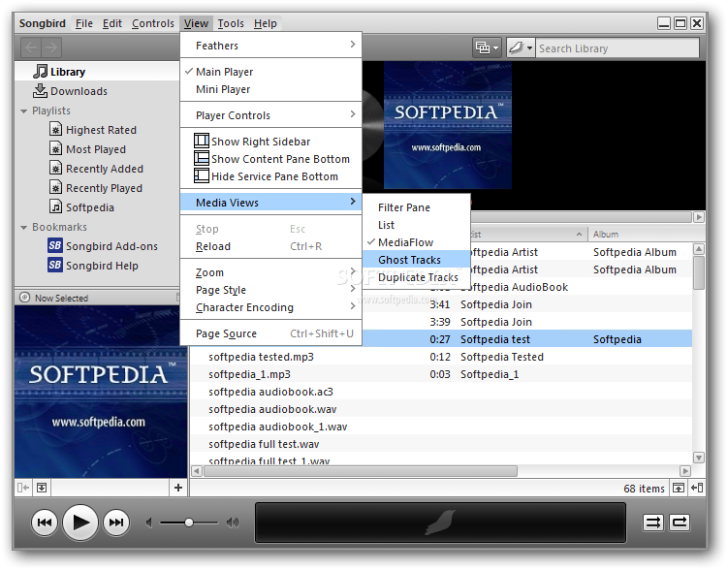Click the Recently Added smart playlist icon
Image resolution: width=728 pixels, height=570 pixels.
pos(55,169)
